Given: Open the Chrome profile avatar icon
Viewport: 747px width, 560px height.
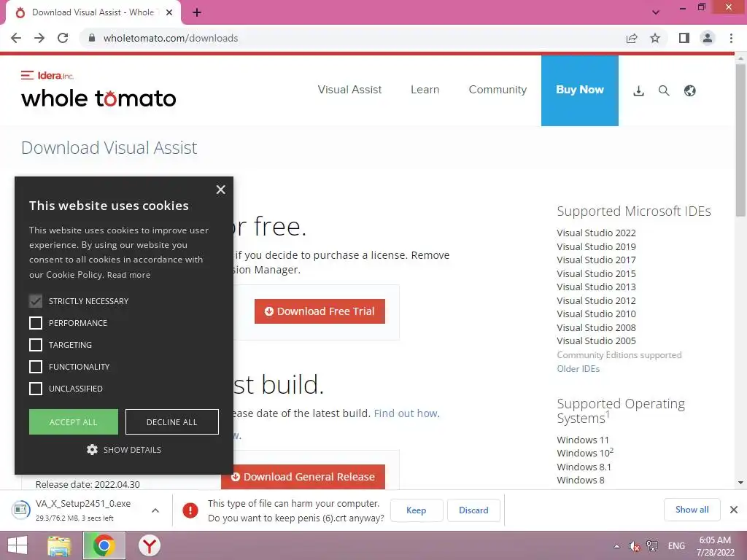Looking at the screenshot, I should click(708, 38).
